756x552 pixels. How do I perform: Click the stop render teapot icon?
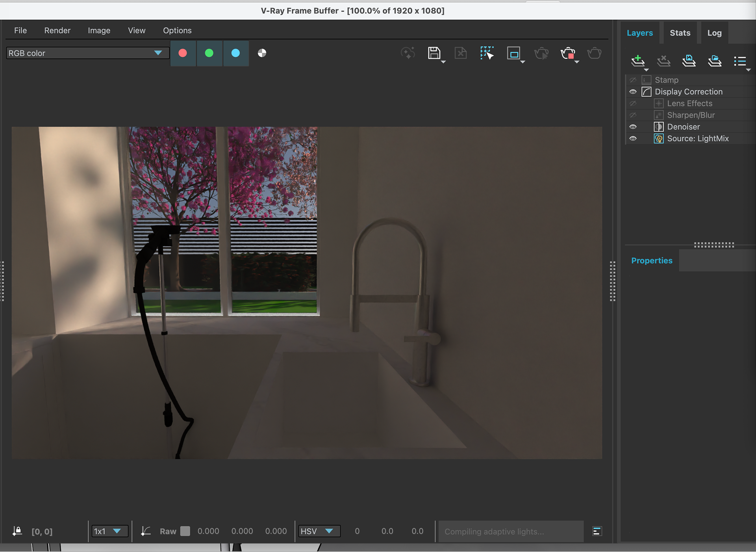(x=568, y=53)
